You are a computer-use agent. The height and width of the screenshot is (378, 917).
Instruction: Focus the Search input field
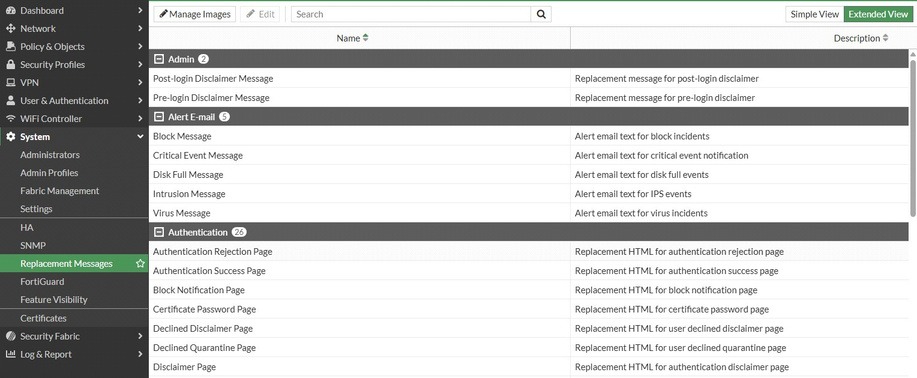click(x=411, y=14)
